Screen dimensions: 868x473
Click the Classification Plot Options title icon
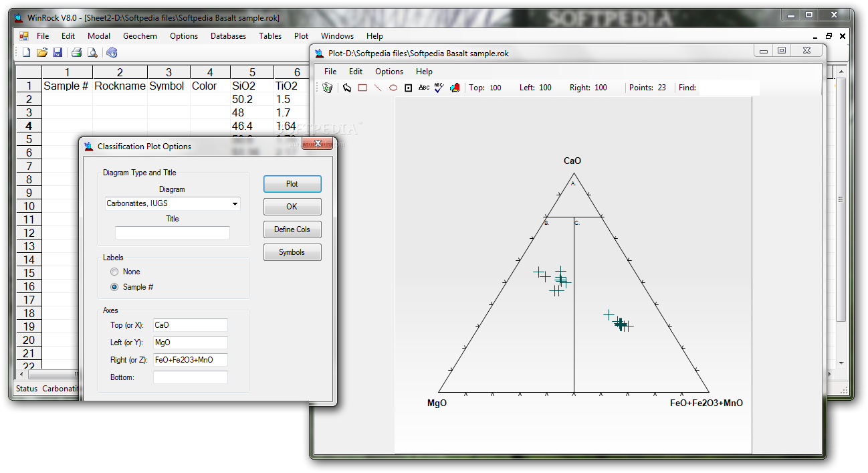coord(89,147)
